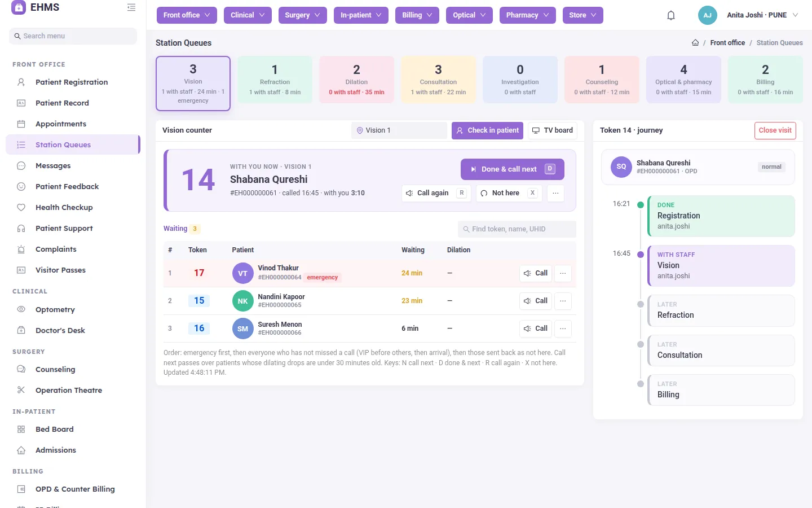This screenshot has height=508, width=812.
Task: Click the Health Checkup heart icon
Action: [21, 208]
